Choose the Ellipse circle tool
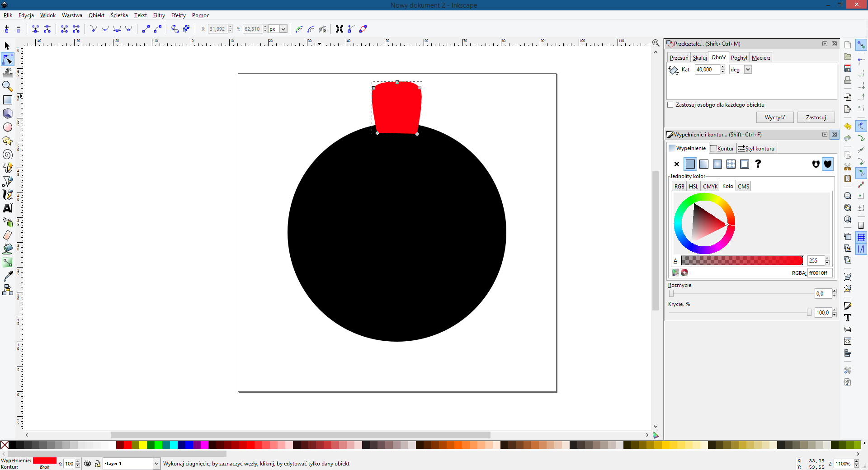 [x=8, y=127]
